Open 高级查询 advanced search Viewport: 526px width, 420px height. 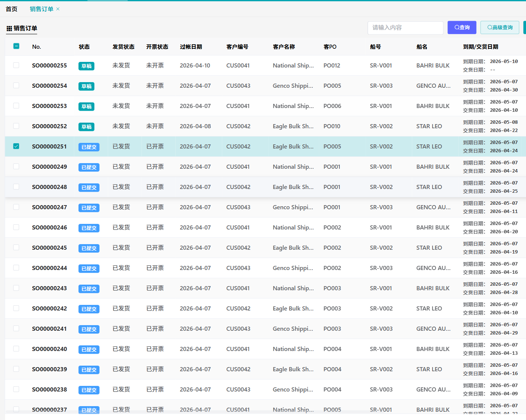point(500,27)
